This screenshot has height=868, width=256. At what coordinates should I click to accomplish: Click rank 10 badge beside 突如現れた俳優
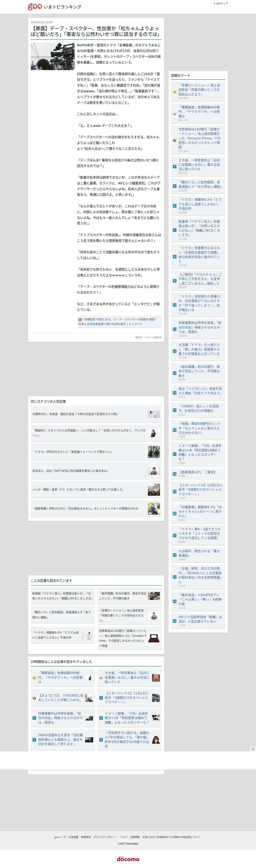tap(175, 305)
